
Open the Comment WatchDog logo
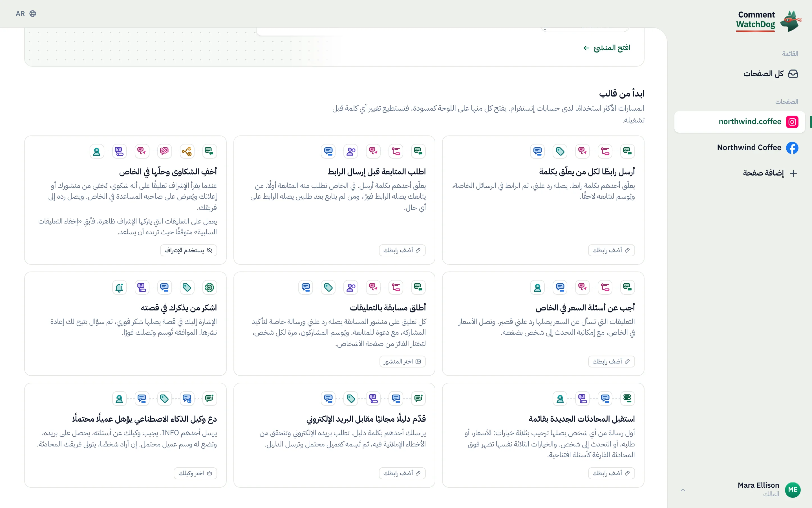[x=769, y=21]
